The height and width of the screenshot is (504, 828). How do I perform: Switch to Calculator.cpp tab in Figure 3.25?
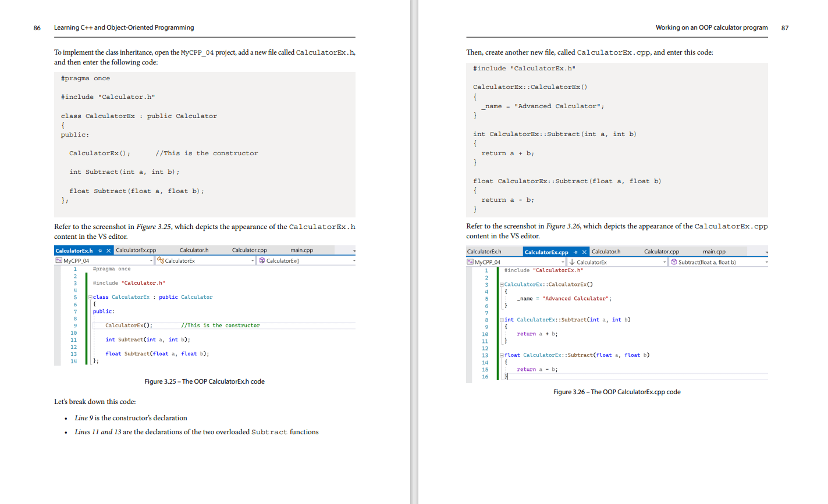click(x=249, y=250)
